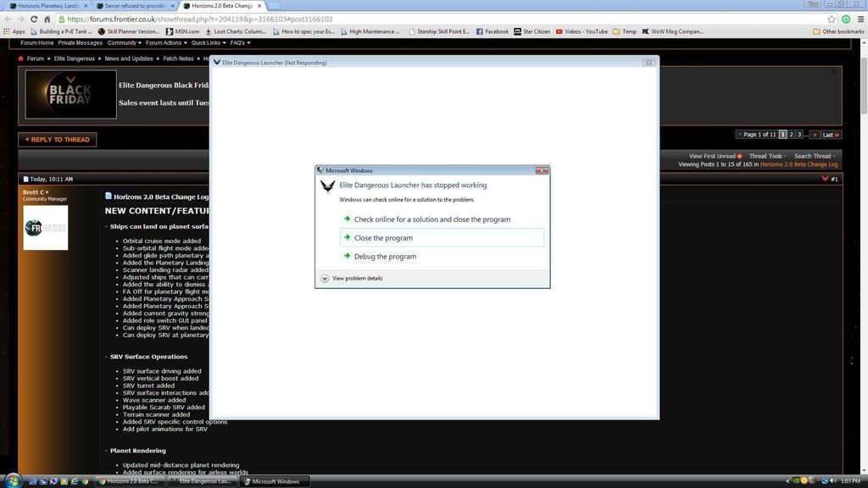Close the third Chrome tab Horizons 2.0 Beta Change

click(259, 6)
